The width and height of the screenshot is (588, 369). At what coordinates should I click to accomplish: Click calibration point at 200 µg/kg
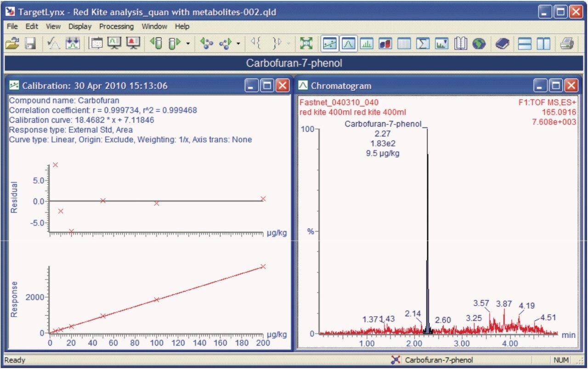[263, 267]
